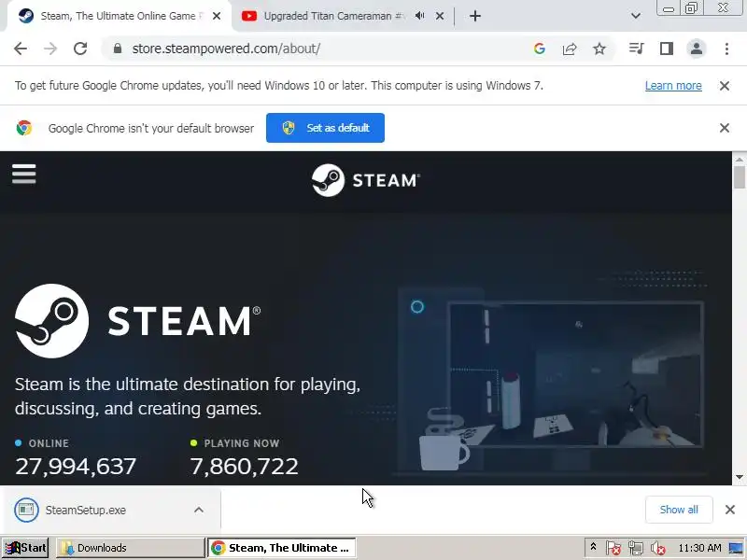Image resolution: width=747 pixels, height=560 pixels.
Task: Close the downloads shelf
Action: pyautogui.click(x=730, y=510)
